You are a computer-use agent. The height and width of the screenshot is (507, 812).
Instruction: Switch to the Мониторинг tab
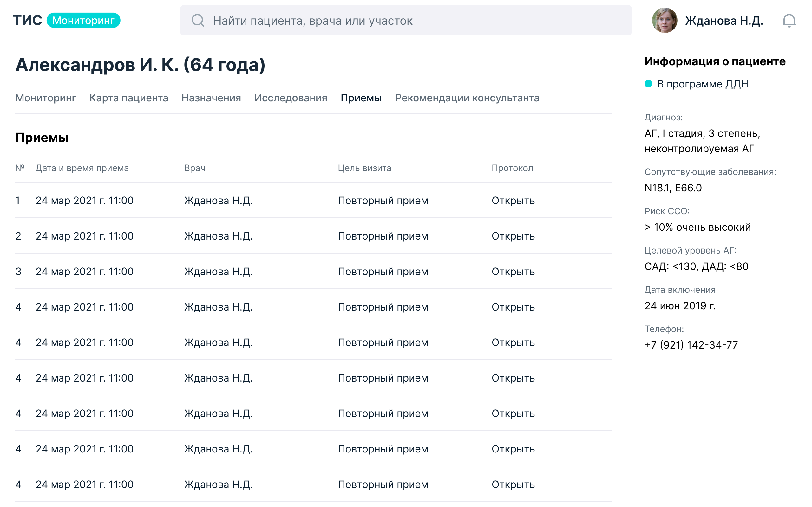46,98
